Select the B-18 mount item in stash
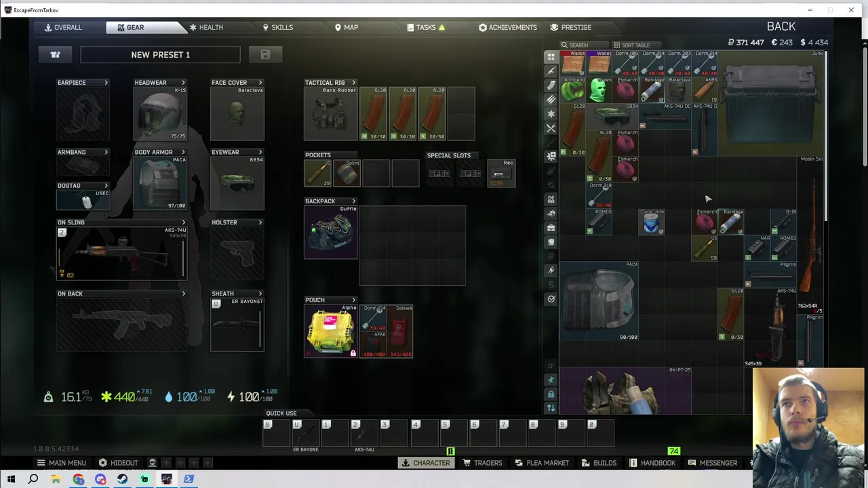Viewport: 868px width, 488px height. (785, 222)
